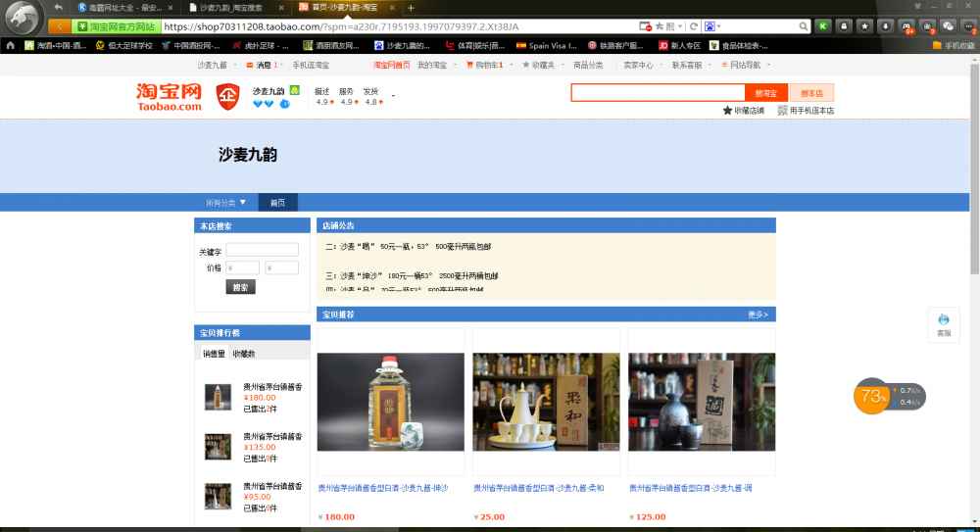Screen dimensions: 980x532
Task: Expand the 所有分类 category dropdown
Action: (225, 203)
